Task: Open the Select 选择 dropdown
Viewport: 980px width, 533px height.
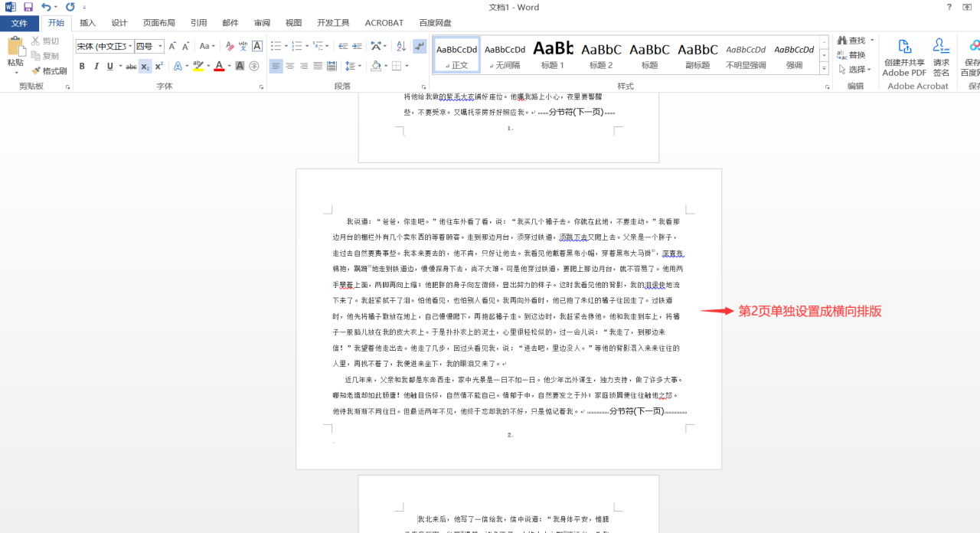Action: (854, 70)
